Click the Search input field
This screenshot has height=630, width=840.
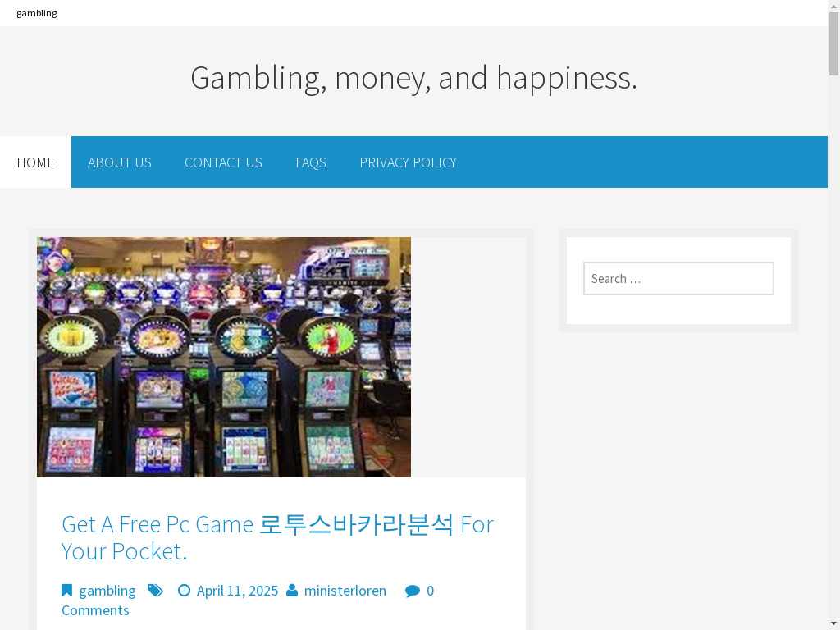tap(678, 279)
